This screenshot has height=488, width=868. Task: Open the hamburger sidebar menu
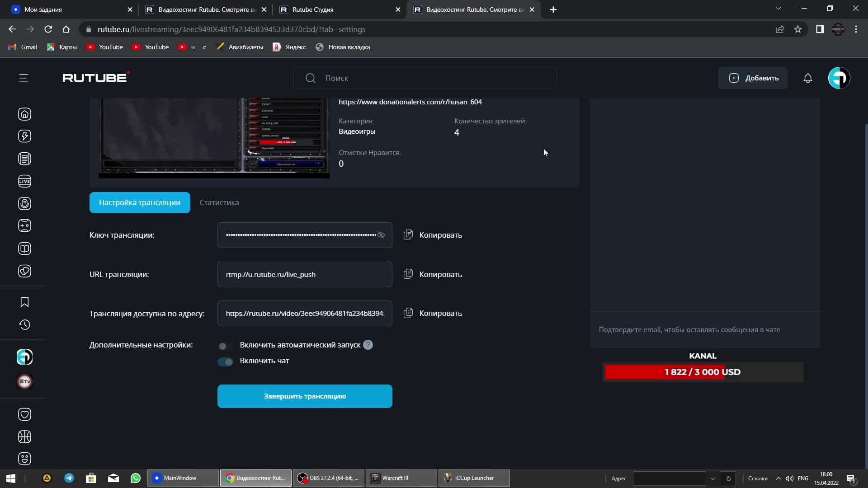point(24,78)
